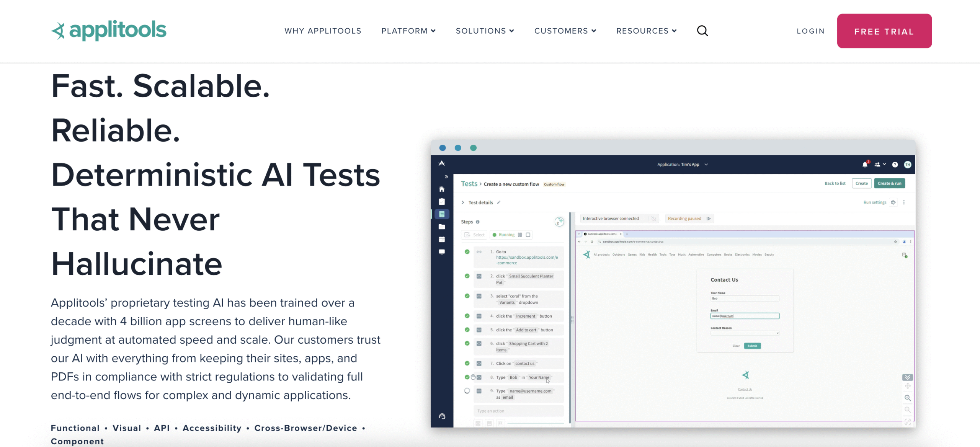Image resolution: width=980 pixels, height=447 pixels.
Task: Toggle the green check for step 7
Action: tap(467, 364)
